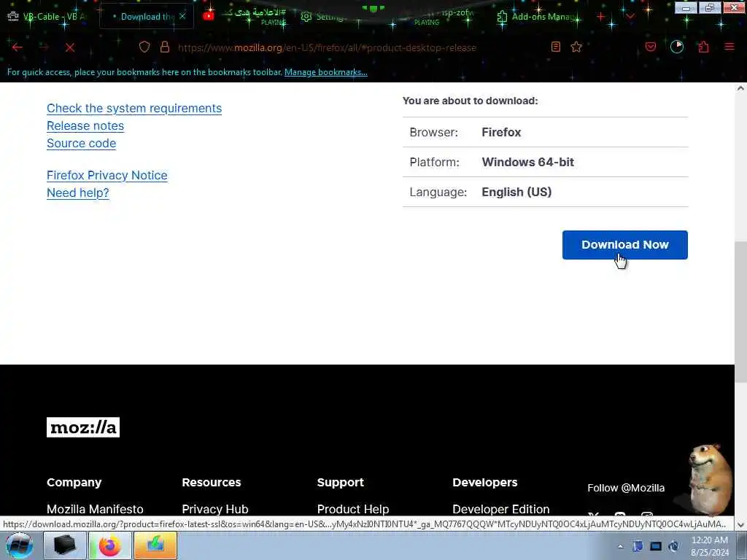Open the Firefox hamburger menu

(729, 47)
